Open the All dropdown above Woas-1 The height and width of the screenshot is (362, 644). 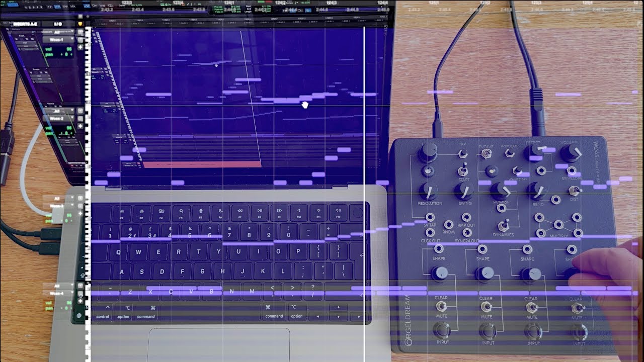pos(59,32)
